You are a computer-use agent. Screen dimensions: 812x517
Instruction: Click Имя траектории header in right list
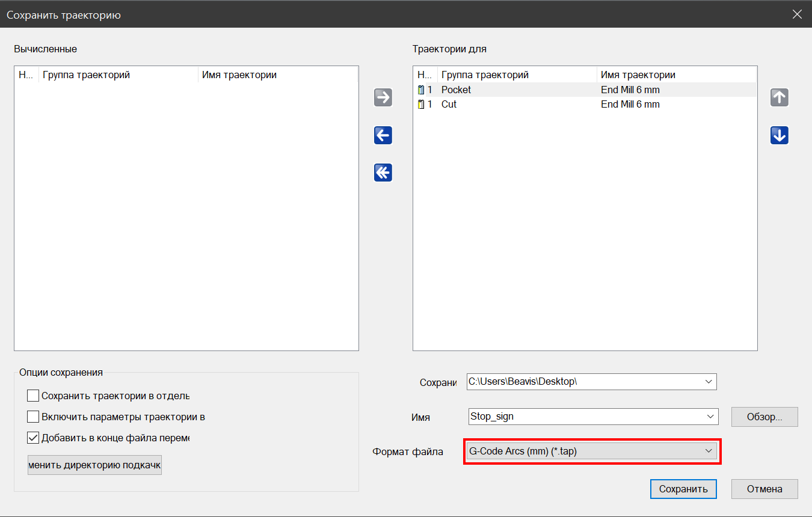(638, 75)
